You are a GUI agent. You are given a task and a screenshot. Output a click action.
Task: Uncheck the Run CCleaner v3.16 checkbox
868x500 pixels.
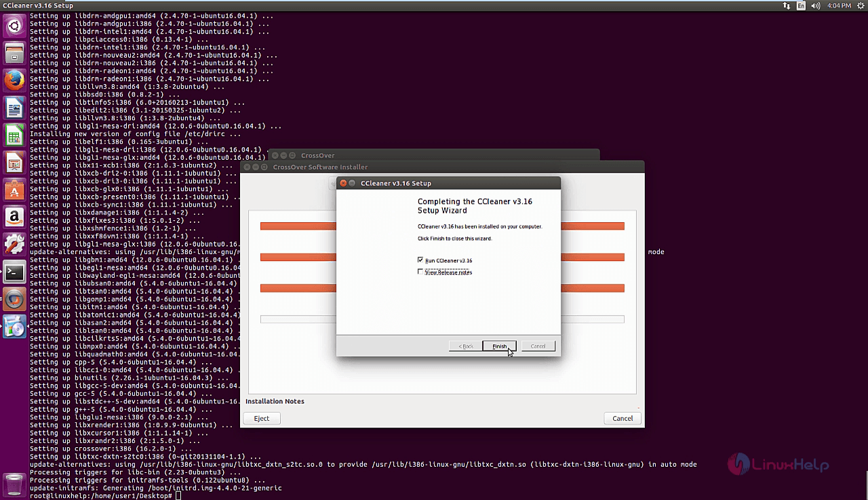pyautogui.click(x=421, y=260)
